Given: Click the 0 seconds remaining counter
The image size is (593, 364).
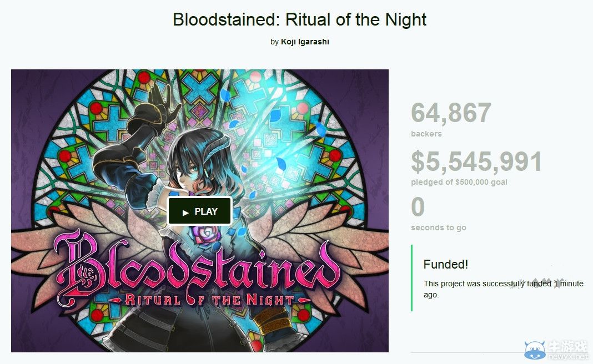Looking at the screenshot, I should point(418,208).
